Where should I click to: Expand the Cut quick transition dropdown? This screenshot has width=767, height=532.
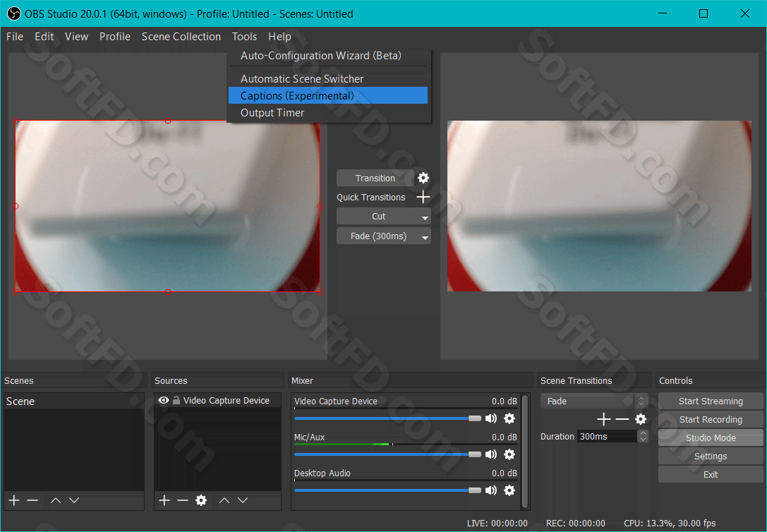point(425,217)
